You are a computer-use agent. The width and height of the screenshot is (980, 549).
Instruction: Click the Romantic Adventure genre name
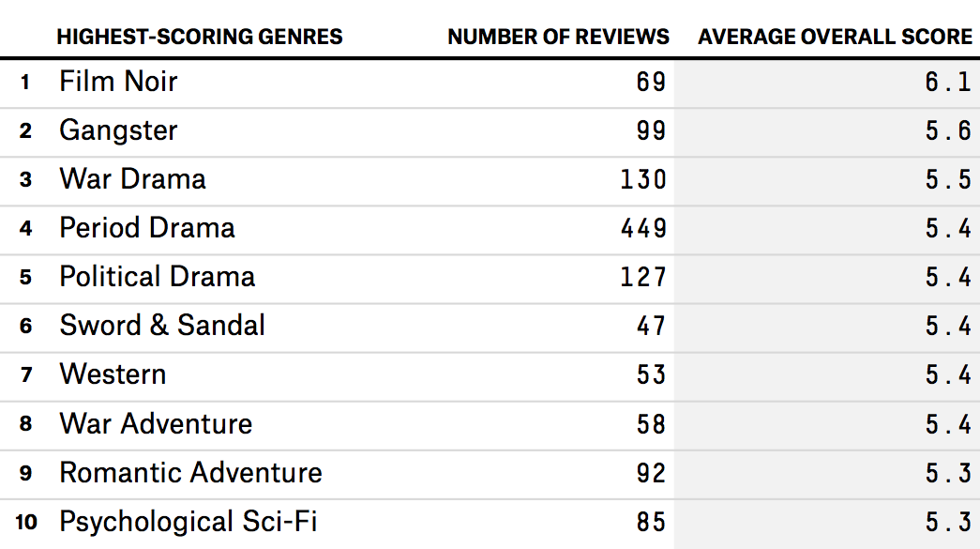coord(190,472)
